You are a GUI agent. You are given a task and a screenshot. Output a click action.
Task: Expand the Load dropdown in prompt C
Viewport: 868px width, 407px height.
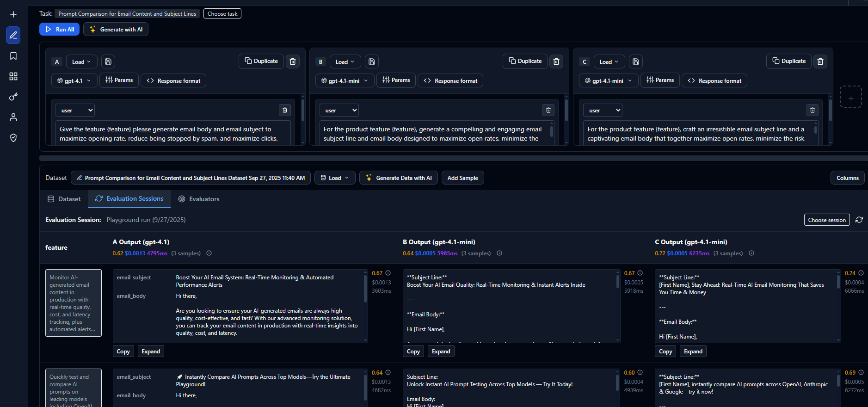coord(609,62)
